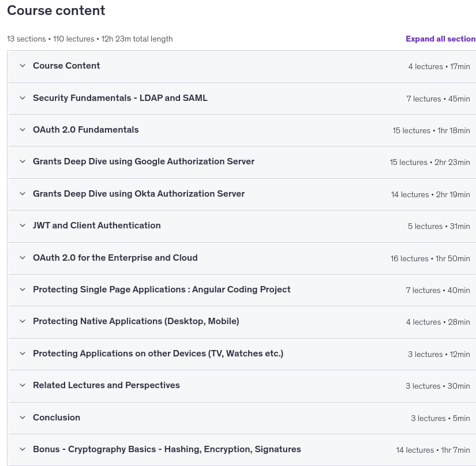Click the '13 sections • 110 lectures' summary line

coord(90,39)
